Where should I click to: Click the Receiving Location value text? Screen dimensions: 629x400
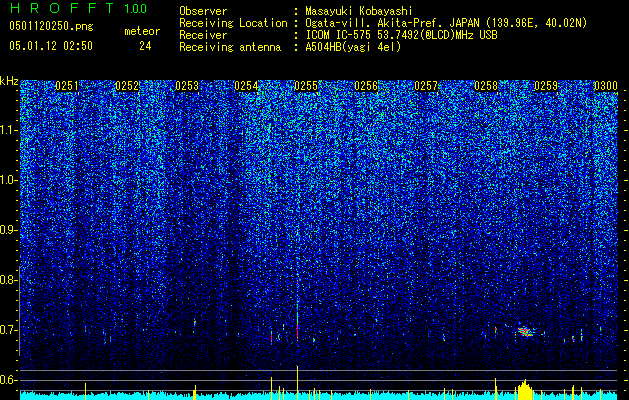click(x=447, y=23)
